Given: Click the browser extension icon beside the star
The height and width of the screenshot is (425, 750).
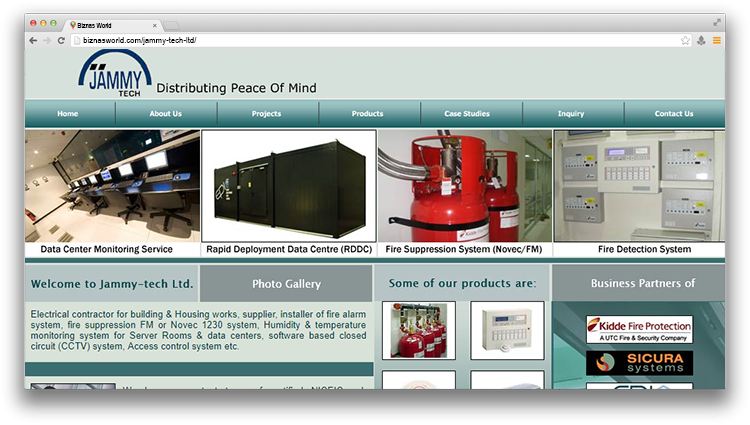Looking at the screenshot, I should coord(701,40).
